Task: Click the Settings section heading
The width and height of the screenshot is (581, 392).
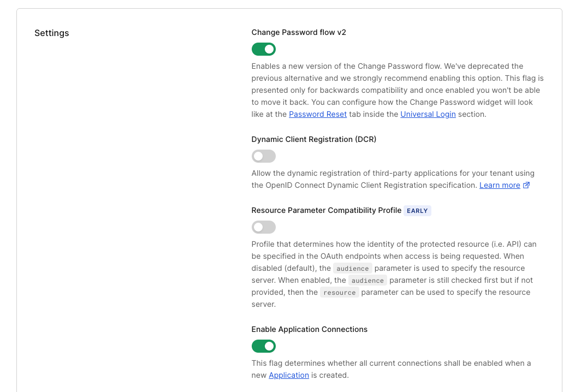Action: click(x=51, y=33)
